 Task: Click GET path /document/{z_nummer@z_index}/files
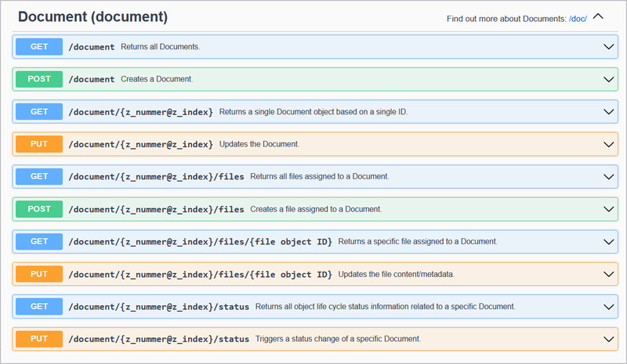pos(156,177)
